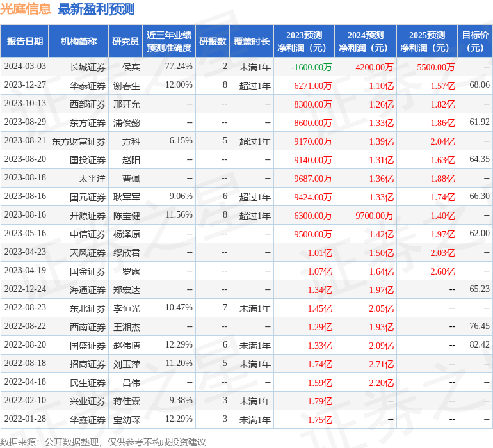493x448 pixels.
Task: Click the -1600.00万 profit forecast value
Action: coord(311,67)
